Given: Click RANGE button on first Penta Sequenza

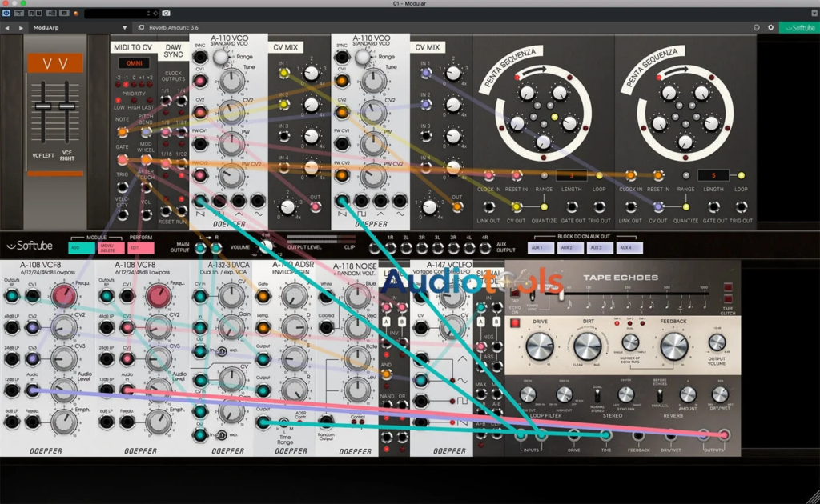Looking at the screenshot, I should pos(544,175).
